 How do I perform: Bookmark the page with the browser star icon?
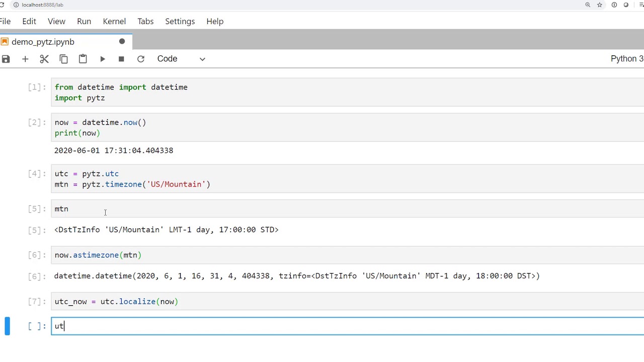pyautogui.click(x=600, y=5)
